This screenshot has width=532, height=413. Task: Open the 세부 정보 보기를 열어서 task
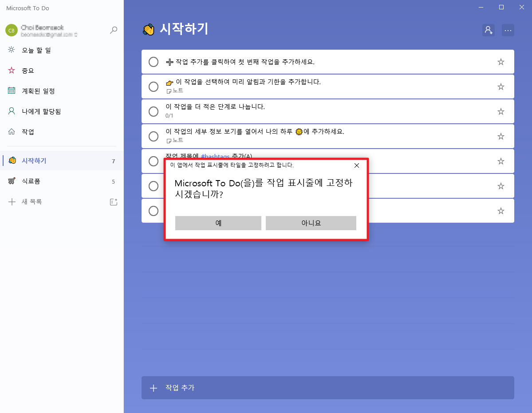(328, 136)
